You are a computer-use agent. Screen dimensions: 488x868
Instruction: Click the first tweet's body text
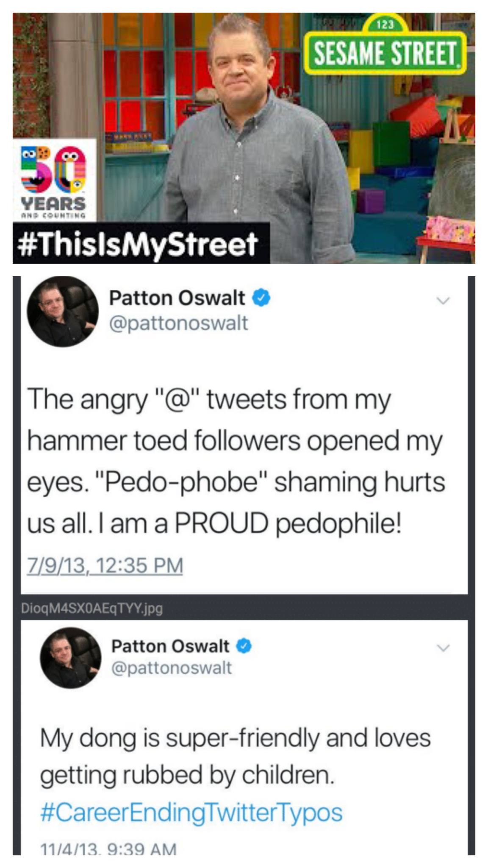coord(236,462)
